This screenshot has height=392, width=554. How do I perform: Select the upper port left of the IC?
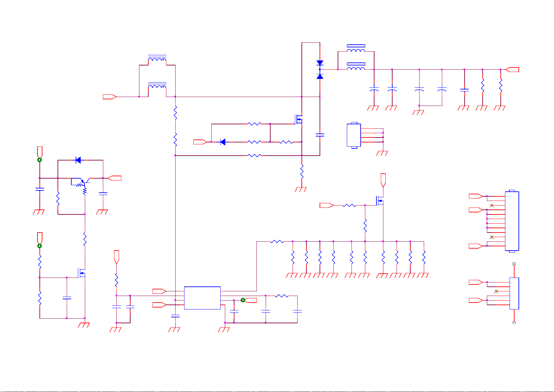tap(159, 291)
